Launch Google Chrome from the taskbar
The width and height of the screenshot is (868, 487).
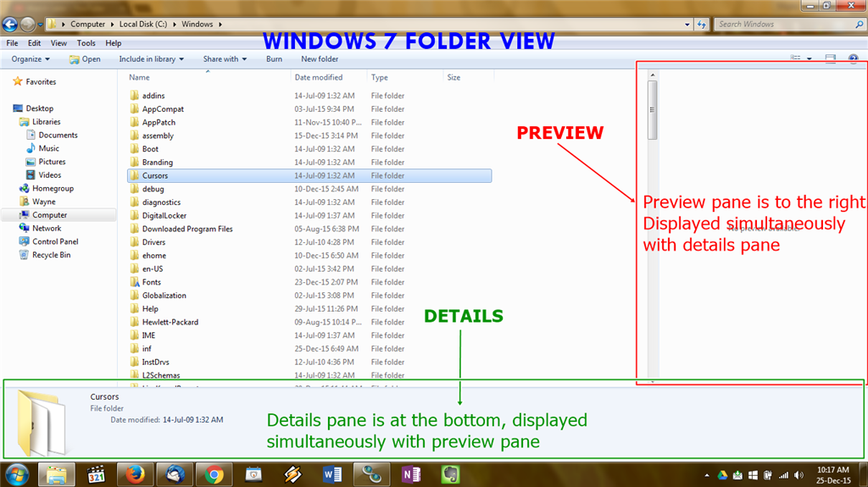point(214,475)
